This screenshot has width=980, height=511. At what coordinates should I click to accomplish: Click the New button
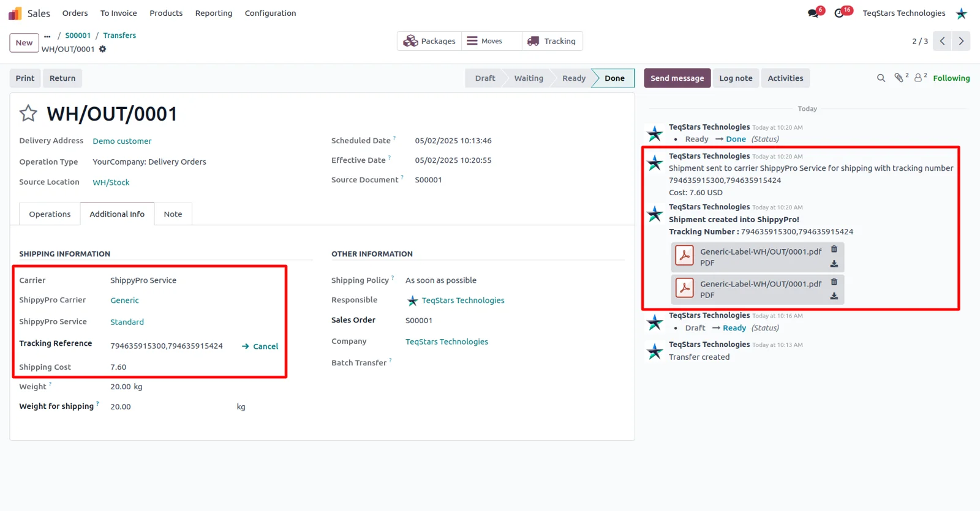click(x=24, y=43)
